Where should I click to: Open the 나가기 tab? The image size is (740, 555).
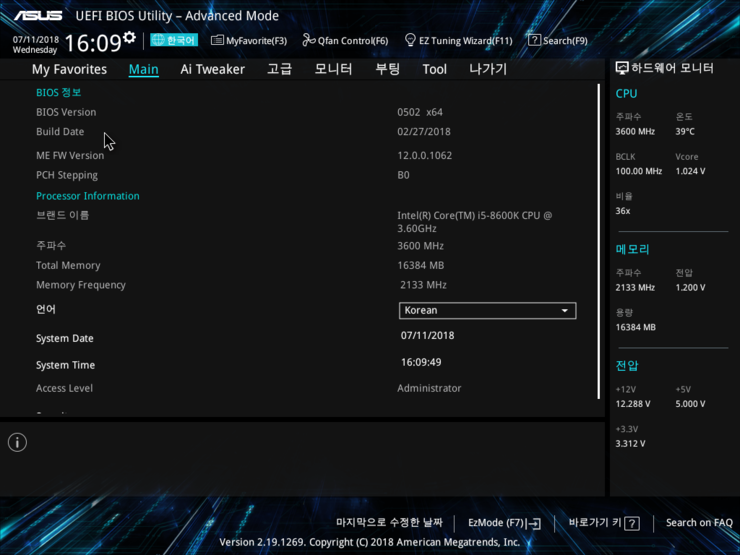click(488, 69)
